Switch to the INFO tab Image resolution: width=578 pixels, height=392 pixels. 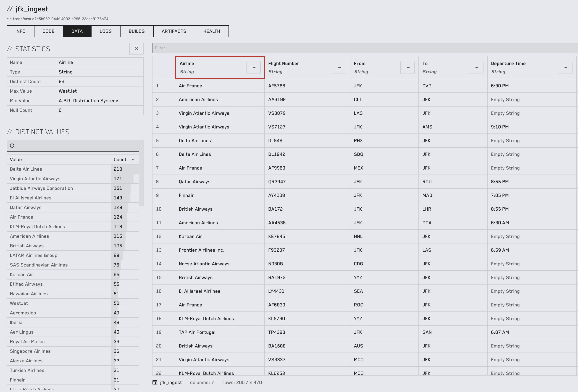point(20,31)
